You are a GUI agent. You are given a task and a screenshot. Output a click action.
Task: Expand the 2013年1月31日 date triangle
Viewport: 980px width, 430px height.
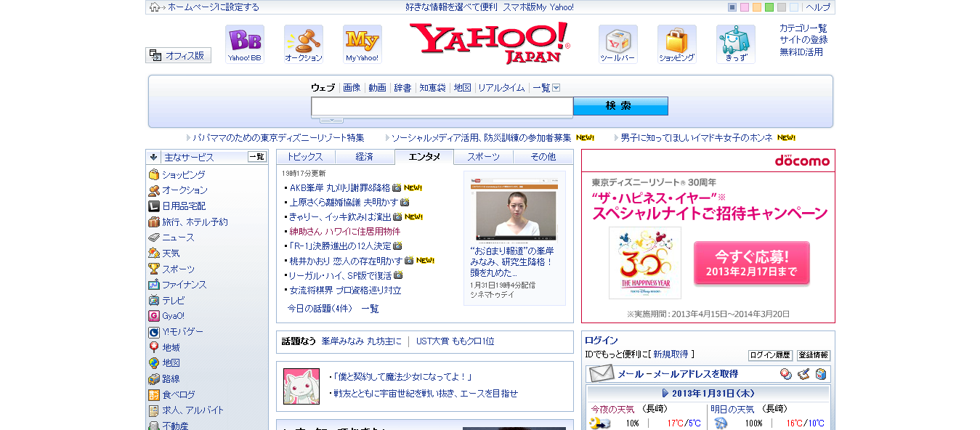665,393
